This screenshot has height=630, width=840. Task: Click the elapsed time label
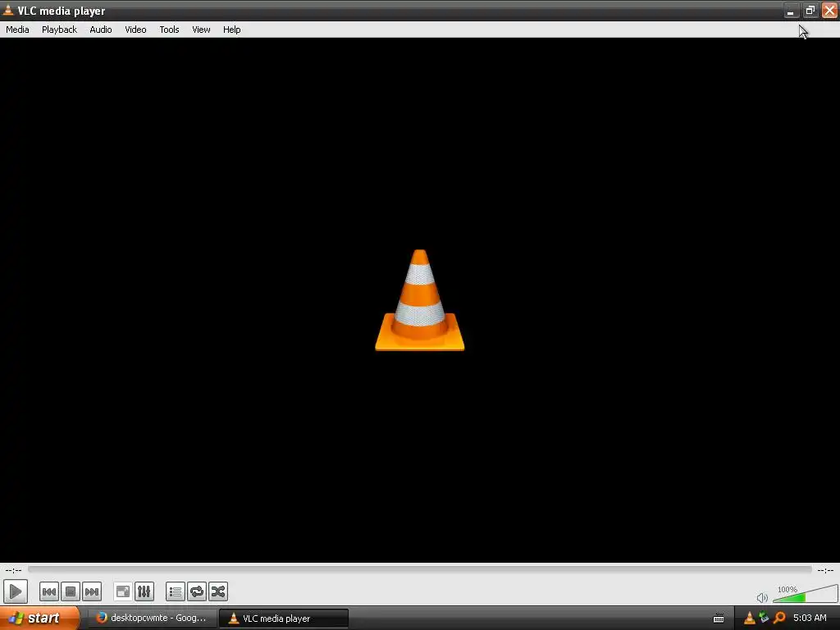tap(13, 570)
